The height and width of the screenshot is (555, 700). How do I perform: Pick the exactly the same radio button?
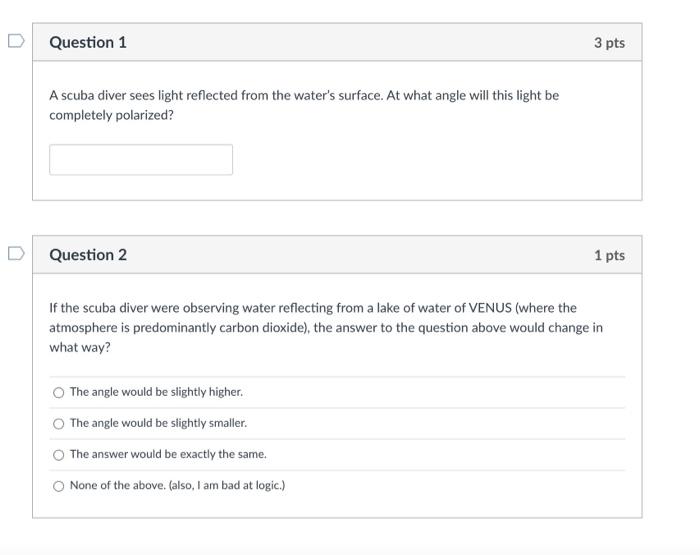coord(58,455)
